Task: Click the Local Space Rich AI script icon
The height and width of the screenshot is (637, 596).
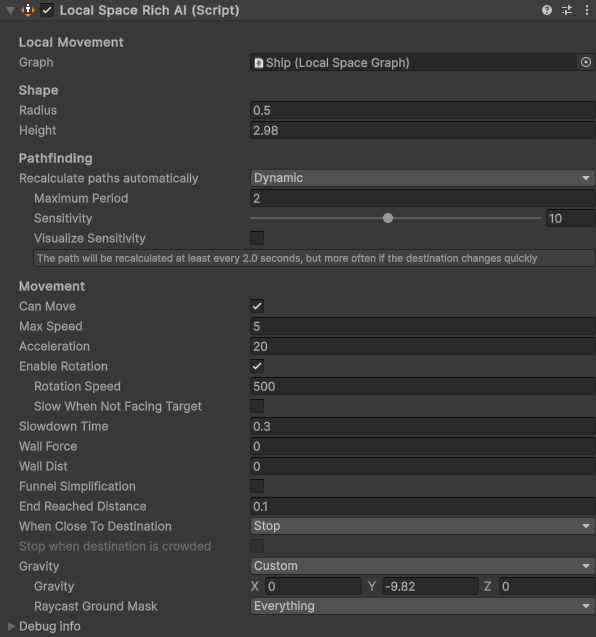Action: coord(28,10)
